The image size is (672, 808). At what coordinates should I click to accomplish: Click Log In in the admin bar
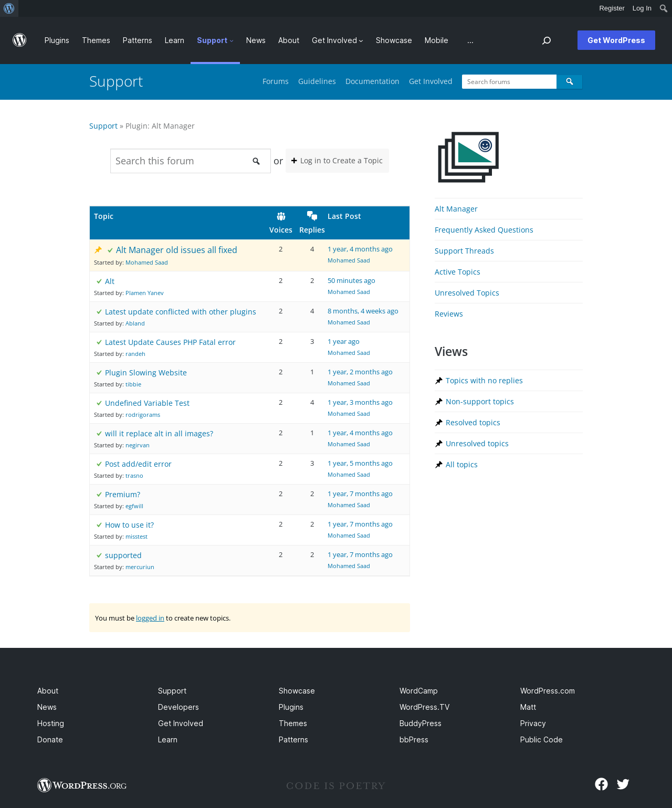point(642,8)
